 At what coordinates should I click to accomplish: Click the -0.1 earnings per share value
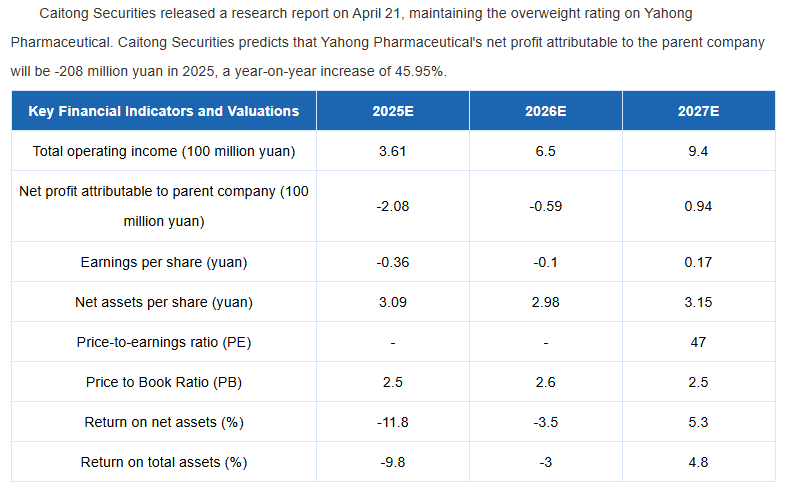546,262
